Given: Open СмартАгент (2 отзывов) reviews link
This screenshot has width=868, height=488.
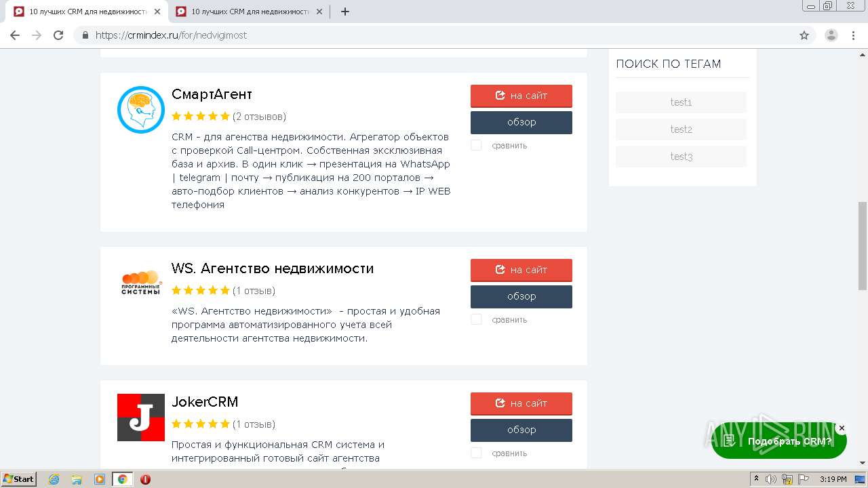Looking at the screenshot, I should [259, 117].
